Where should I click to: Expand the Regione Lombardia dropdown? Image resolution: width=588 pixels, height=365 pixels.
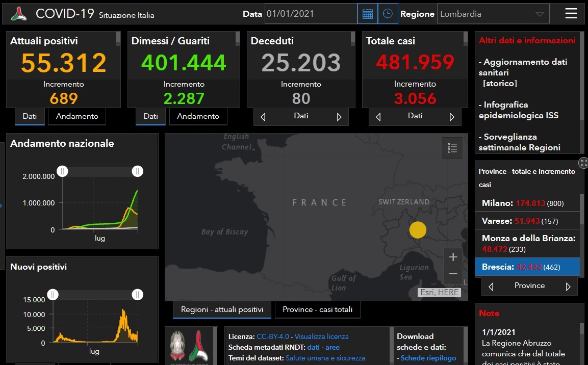click(x=540, y=14)
